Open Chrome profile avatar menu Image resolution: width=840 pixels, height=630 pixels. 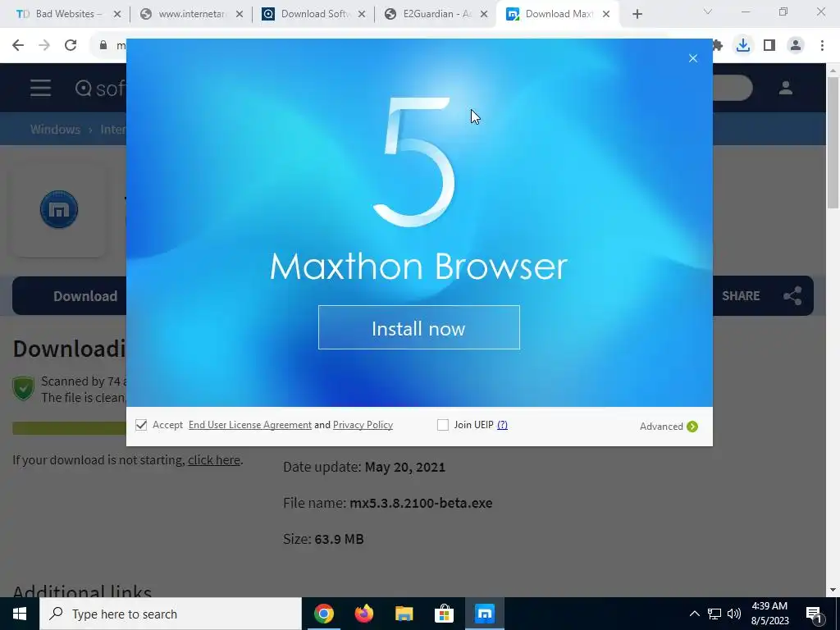click(796, 46)
